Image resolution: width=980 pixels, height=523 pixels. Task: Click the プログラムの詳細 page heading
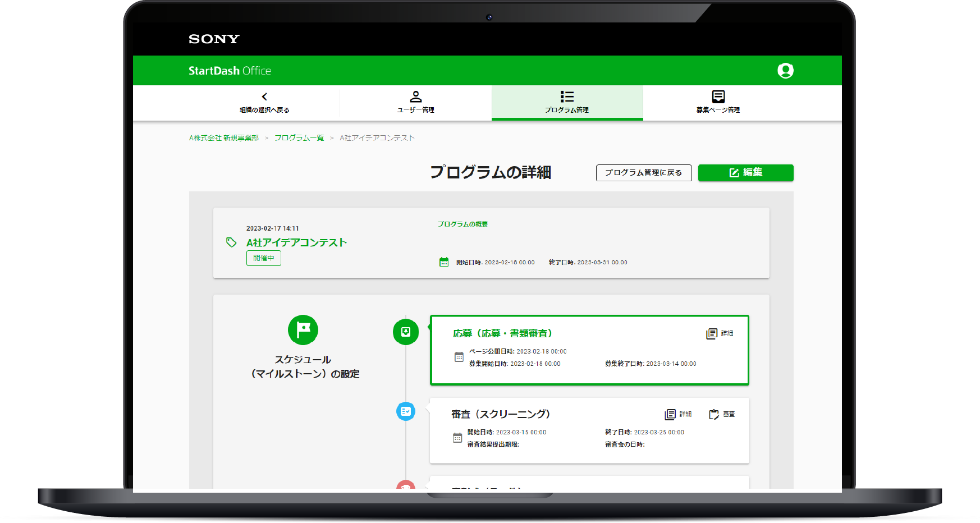click(x=491, y=172)
